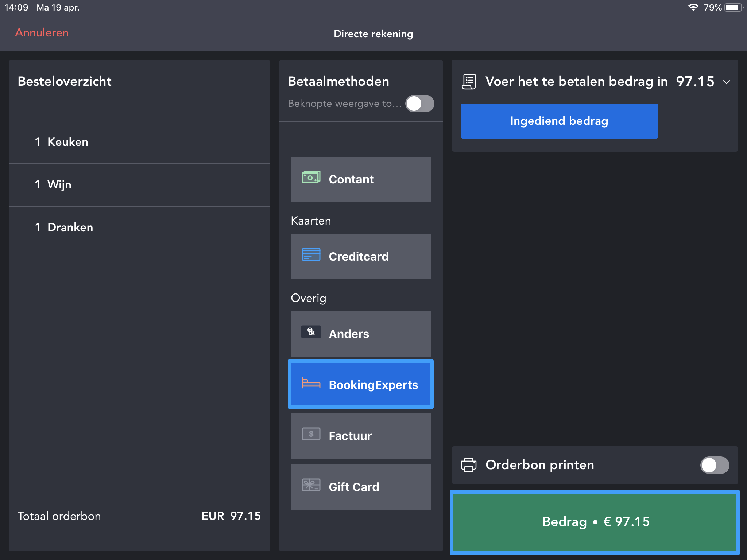Click the Anders payment method icon
Screen dimensions: 747x560
311,332
